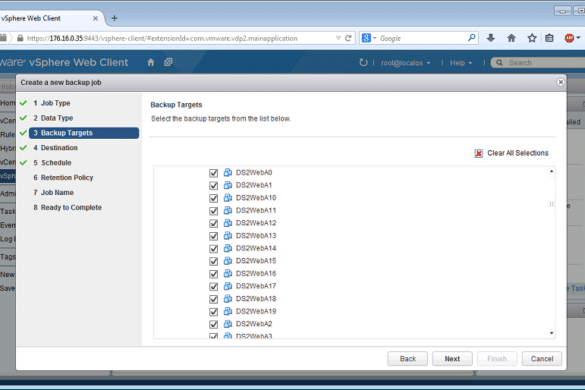Select the DS2WebA16 label text
The image size is (585, 390).
(256, 274)
